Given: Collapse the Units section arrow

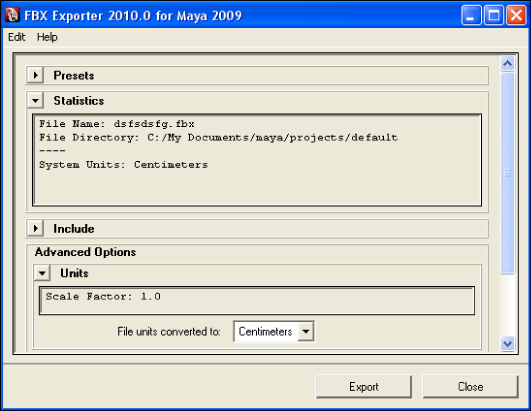Looking at the screenshot, I should [42, 273].
